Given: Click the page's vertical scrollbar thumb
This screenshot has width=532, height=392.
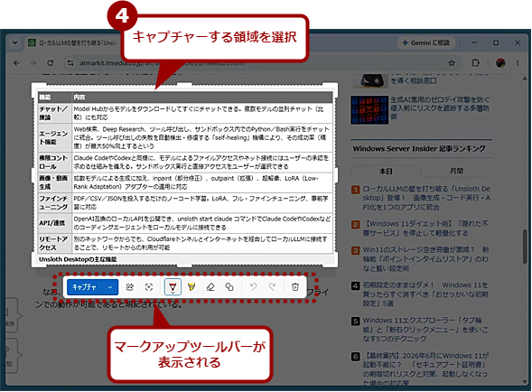Looking at the screenshot, I should coord(525,247).
